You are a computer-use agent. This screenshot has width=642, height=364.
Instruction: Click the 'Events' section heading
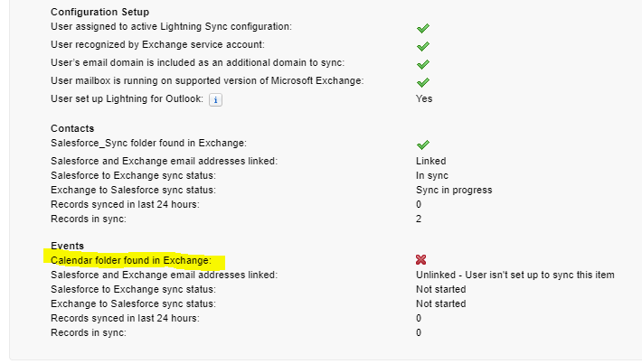coord(67,246)
